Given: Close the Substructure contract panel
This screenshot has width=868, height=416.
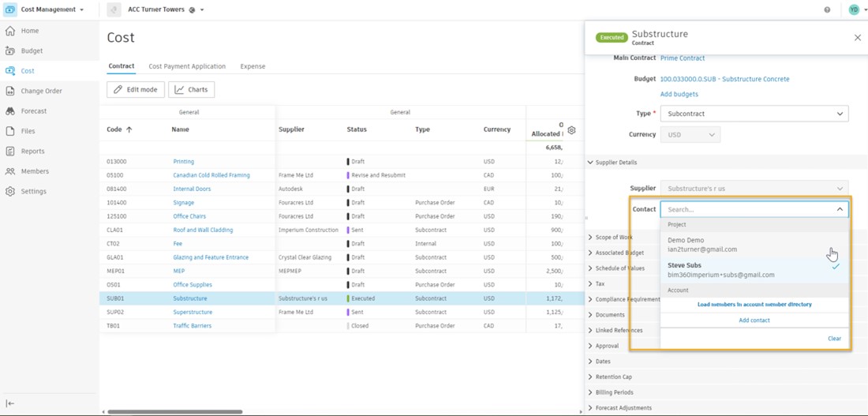Looking at the screenshot, I should coord(858,38).
